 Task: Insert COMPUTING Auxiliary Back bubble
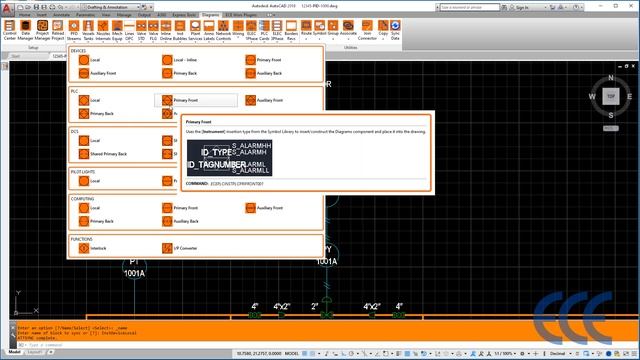pos(180,222)
